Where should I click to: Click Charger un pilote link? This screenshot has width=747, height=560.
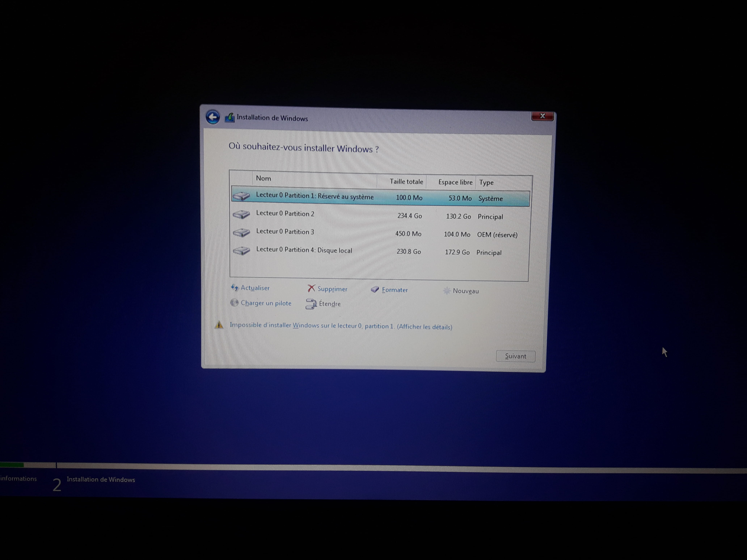pyautogui.click(x=266, y=303)
